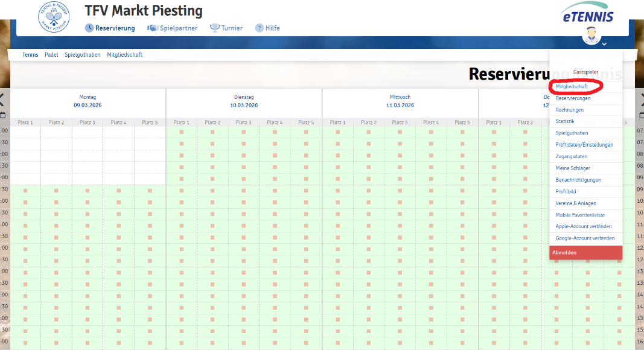Click the trophy icon for Turnier
Viewport: 644px width, 350px height.
point(214,28)
